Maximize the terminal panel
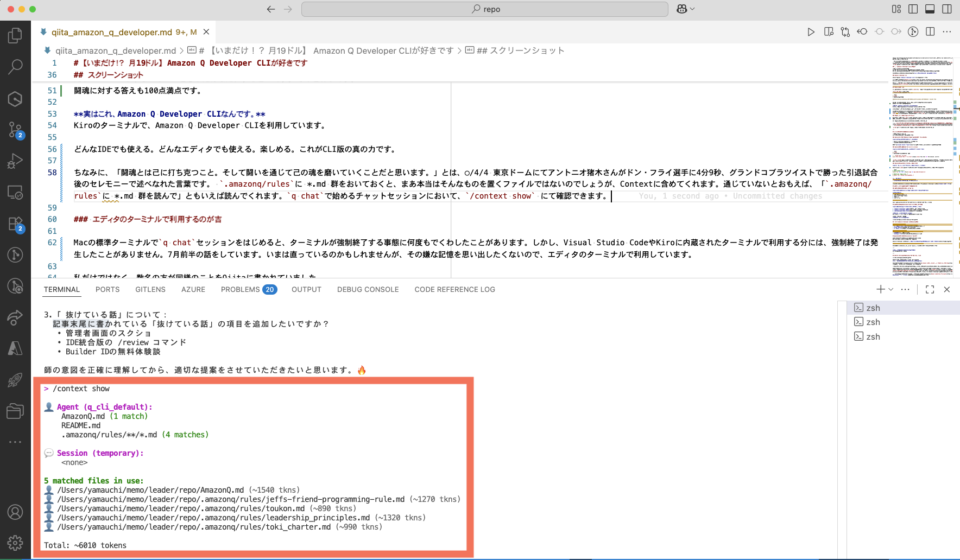This screenshot has height=560, width=960. click(x=931, y=289)
